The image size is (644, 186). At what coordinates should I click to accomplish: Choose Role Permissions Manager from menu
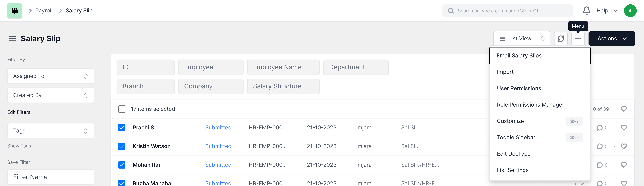(x=530, y=105)
